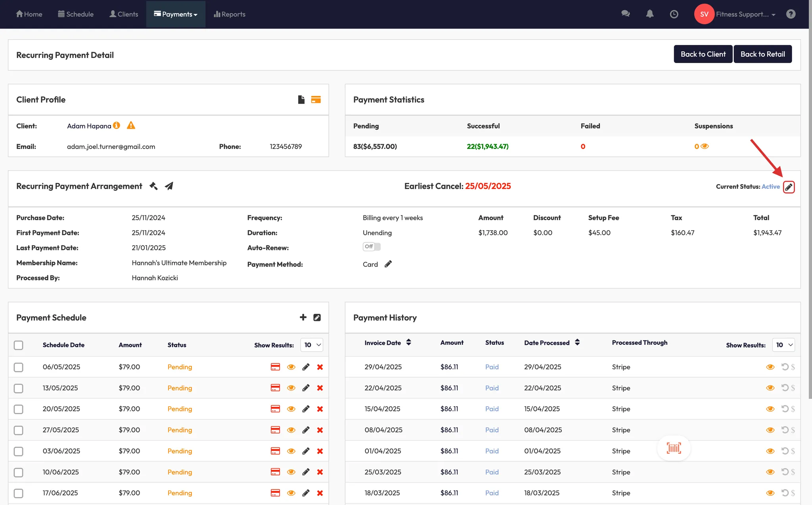The height and width of the screenshot is (505, 812).
Task: Tick the select-all checkbox in Payment Schedule
Action: [19, 345]
